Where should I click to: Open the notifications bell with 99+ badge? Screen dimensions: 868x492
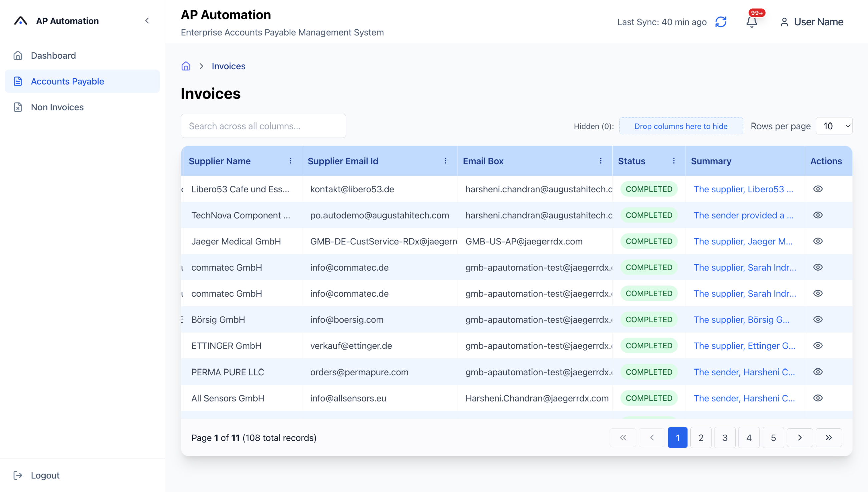pyautogui.click(x=751, y=22)
